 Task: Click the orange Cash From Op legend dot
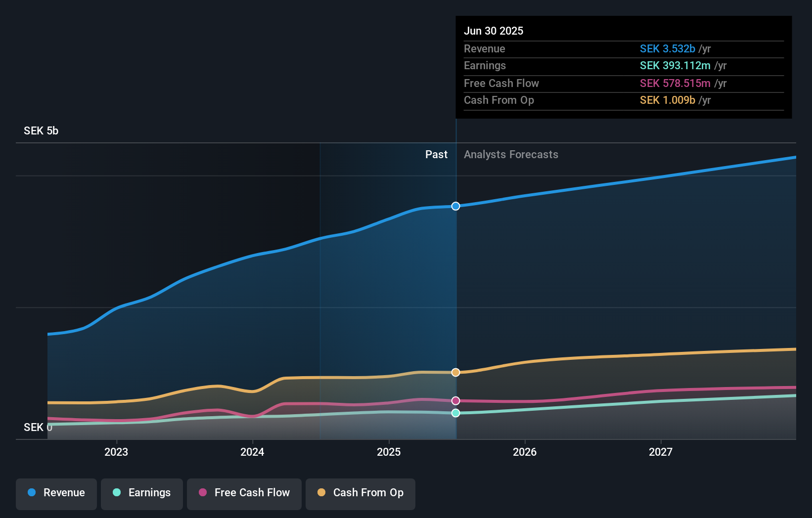point(322,493)
